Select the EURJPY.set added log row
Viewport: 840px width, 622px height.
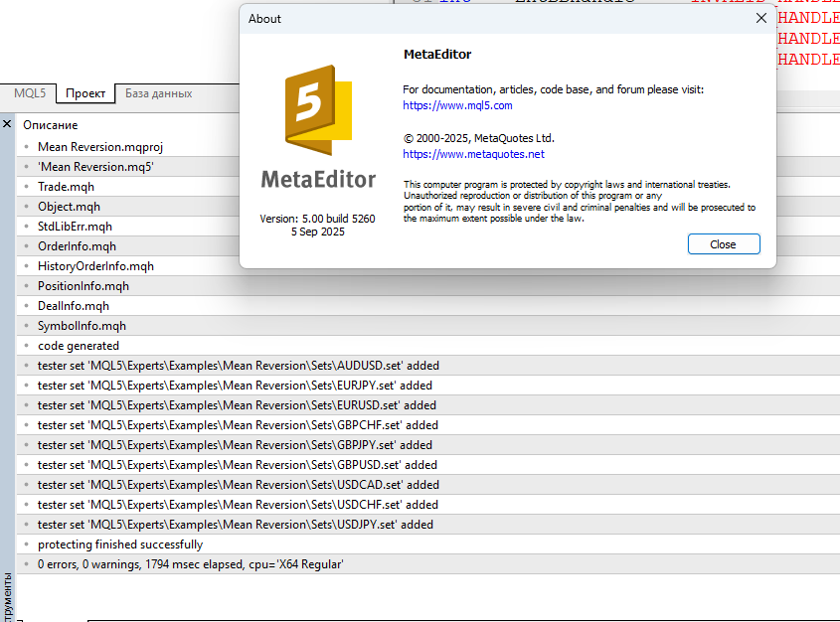coord(428,385)
